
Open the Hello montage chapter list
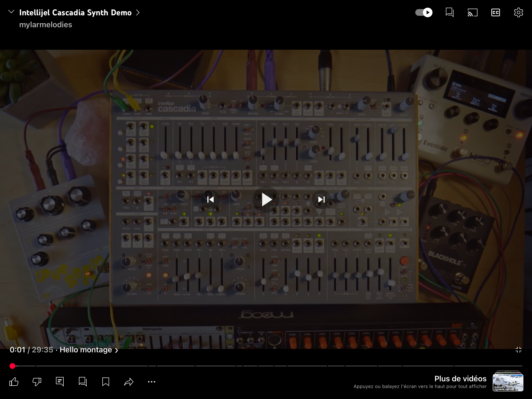tap(89, 350)
